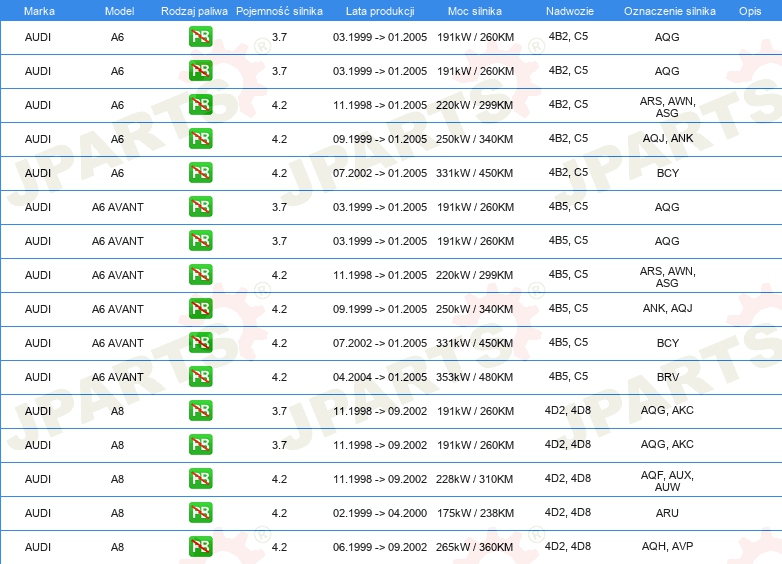Select the power value '175kW / 238KM'

click(475, 513)
